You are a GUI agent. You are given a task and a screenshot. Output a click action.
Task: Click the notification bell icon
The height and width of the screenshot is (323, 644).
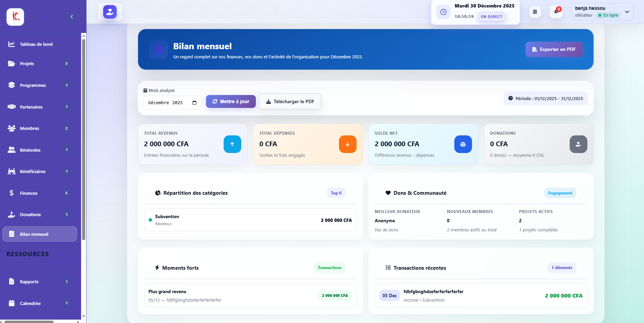click(556, 12)
